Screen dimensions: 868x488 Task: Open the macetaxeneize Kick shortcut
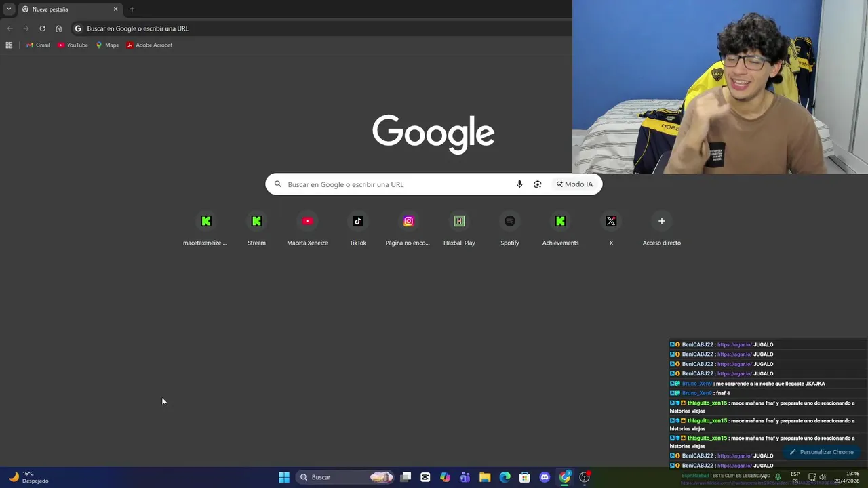point(205,229)
